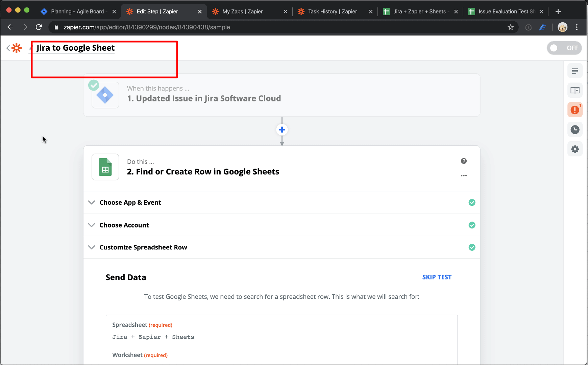Open the task history clock icon

[x=575, y=129]
